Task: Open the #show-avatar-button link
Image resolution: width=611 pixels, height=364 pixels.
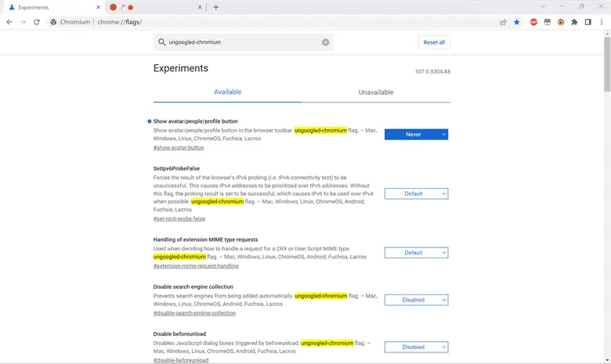Action: (179, 147)
